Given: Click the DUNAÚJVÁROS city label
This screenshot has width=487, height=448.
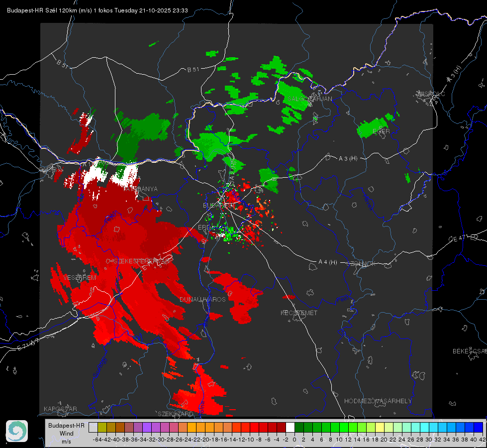Looking at the screenshot, I should 202,299.
